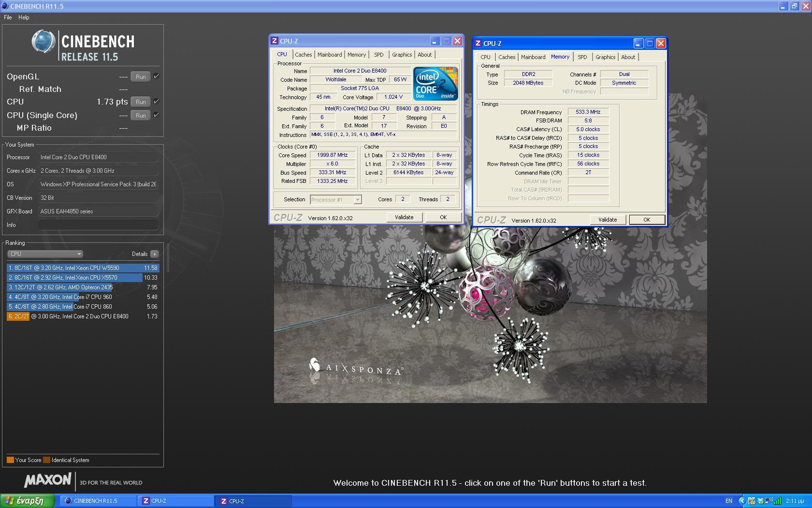Click the Info input field
The width and height of the screenshot is (812, 508).
click(x=98, y=225)
